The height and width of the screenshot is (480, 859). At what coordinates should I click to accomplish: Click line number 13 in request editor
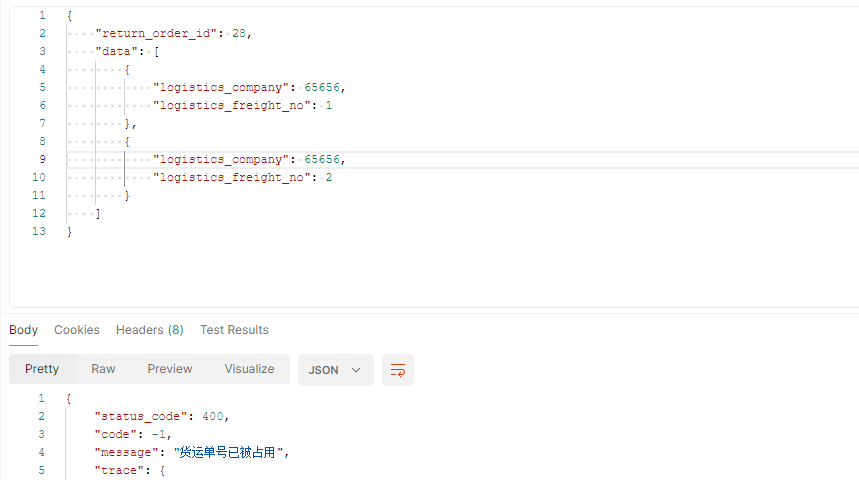pos(39,231)
